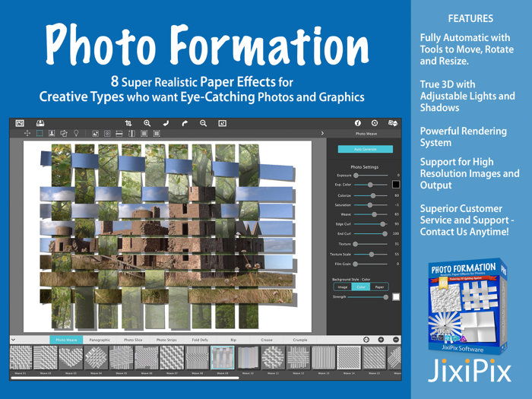Click the Colorize slider handle

pyautogui.click(x=373, y=196)
